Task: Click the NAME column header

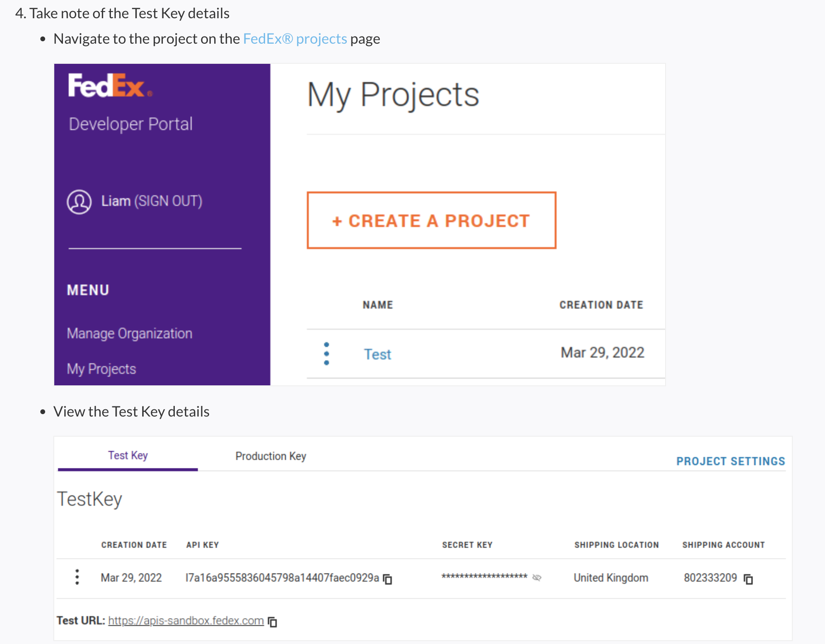Action: [x=377, y=304]
